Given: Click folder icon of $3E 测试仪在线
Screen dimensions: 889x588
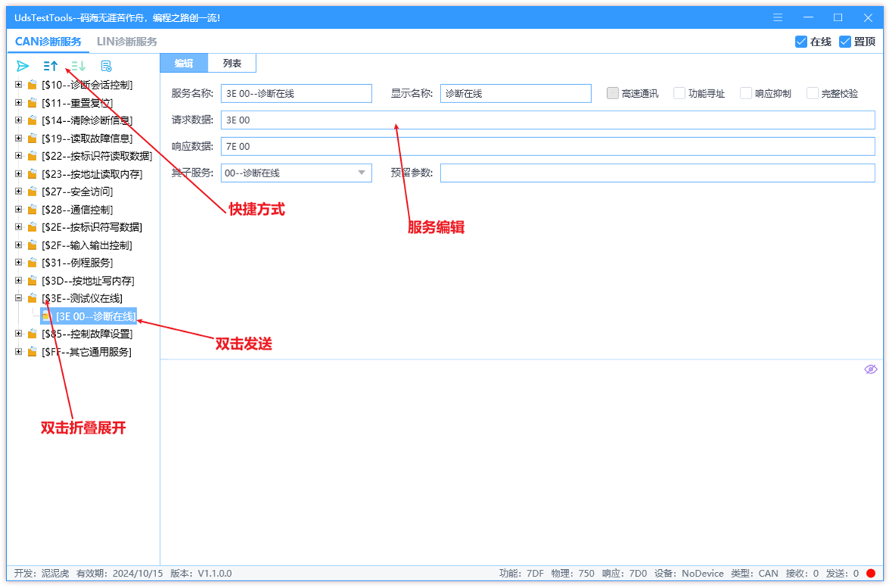Looking at the screenshot, I should click(x=33, y=299).
